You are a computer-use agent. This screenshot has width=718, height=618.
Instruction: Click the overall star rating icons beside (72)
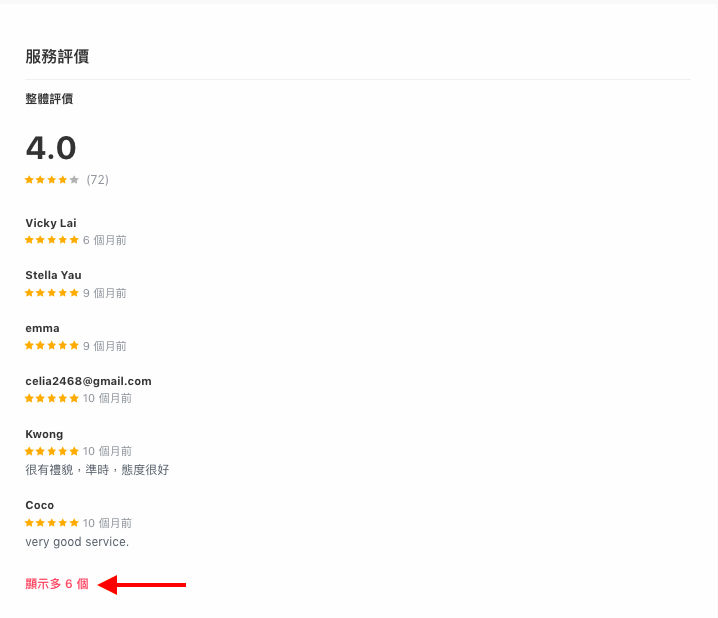(x=52, y=179)
